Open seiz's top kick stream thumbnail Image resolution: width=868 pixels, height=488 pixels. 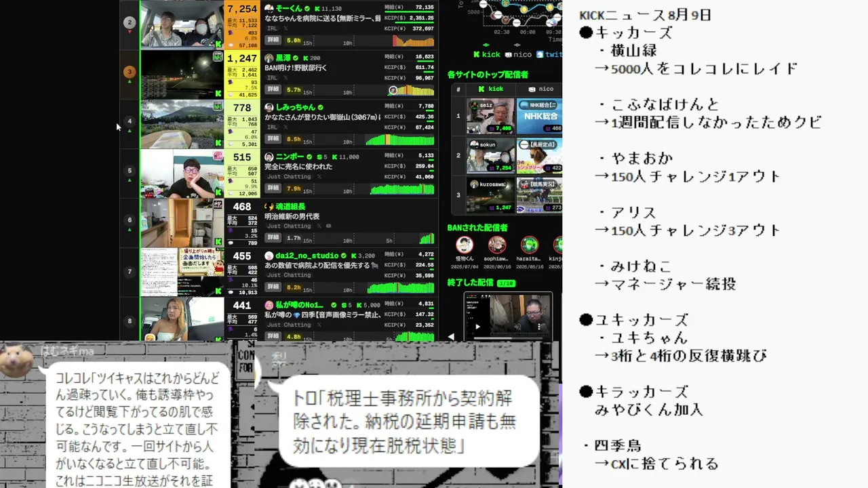490,116
